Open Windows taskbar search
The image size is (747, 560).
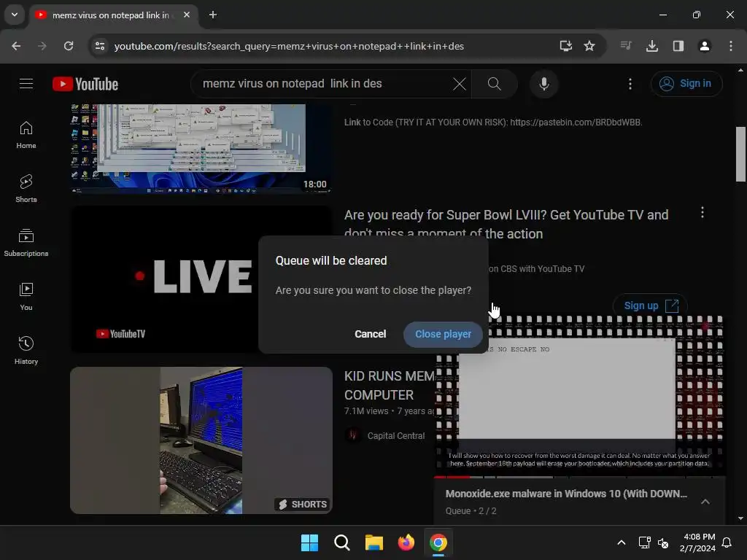point(341,542)
